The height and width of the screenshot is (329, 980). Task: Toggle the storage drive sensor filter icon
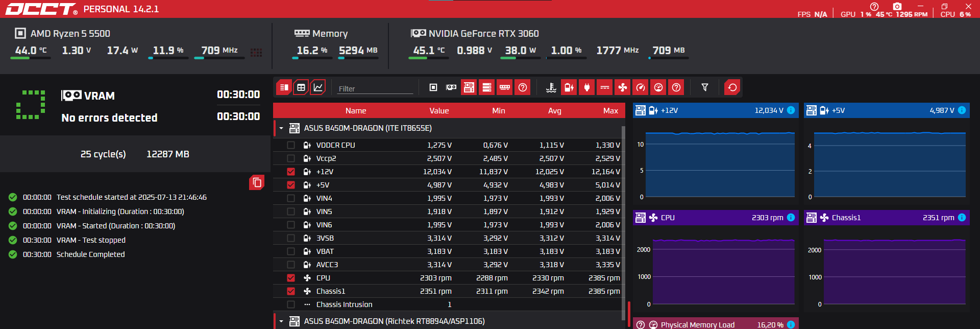(x=487, y=87)
